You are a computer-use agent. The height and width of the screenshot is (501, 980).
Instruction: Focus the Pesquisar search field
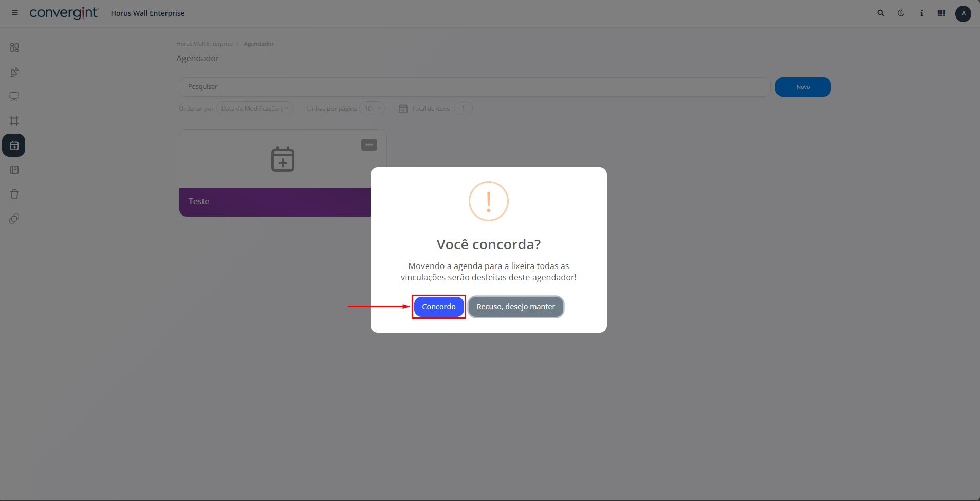474,87
